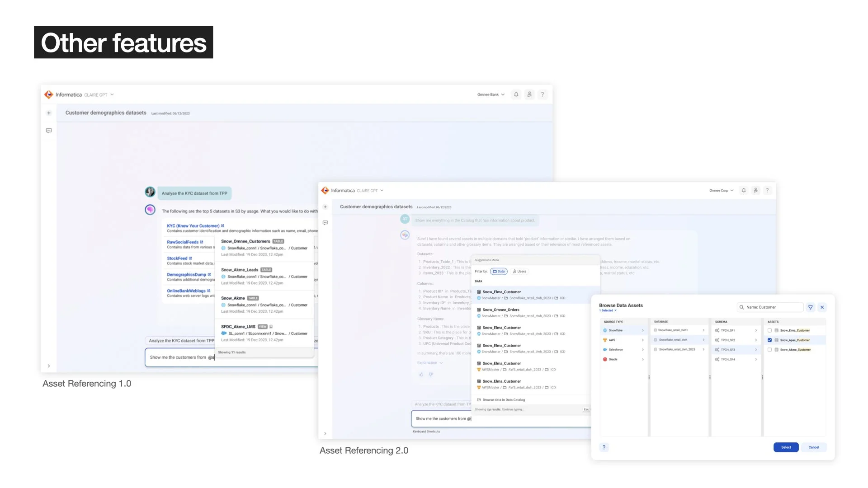Click the blue Select button
The image size is (868, 488).
pyautogui.click(x=786, y=447)
